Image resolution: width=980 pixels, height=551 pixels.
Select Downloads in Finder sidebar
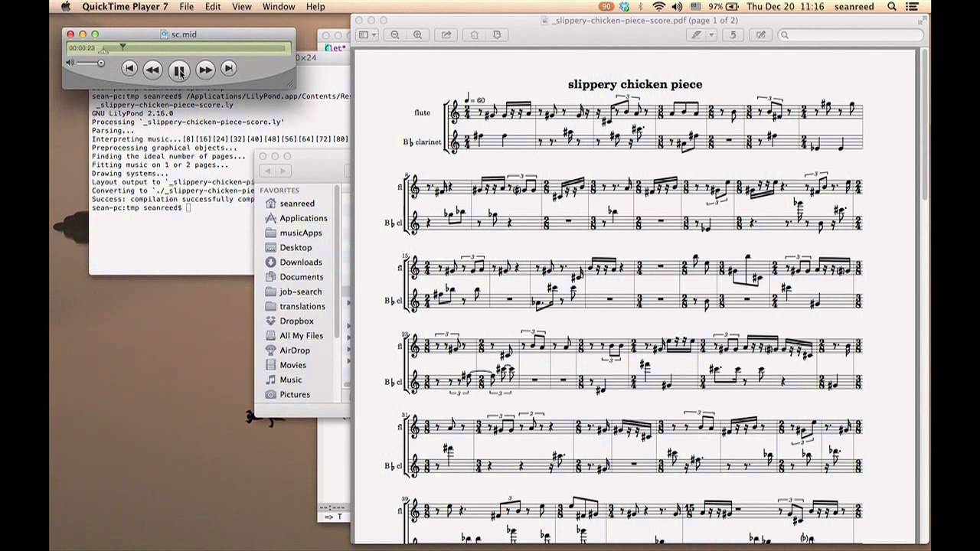point(301,262)
